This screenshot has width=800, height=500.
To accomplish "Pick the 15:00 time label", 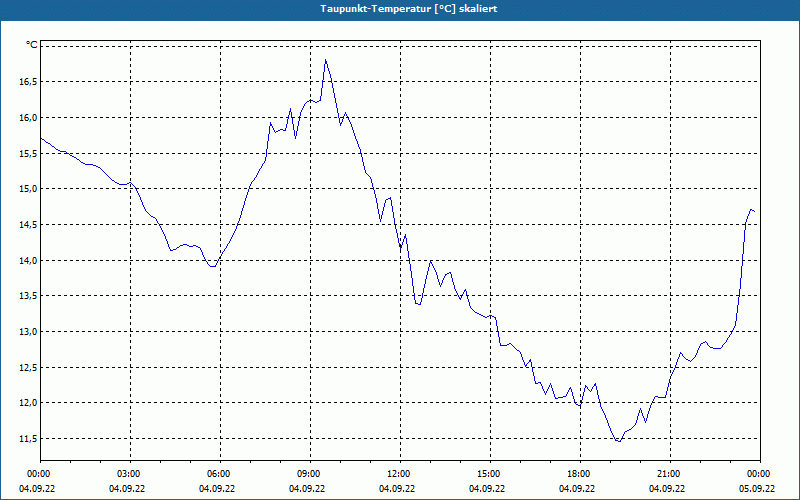I will click(490, 474).
